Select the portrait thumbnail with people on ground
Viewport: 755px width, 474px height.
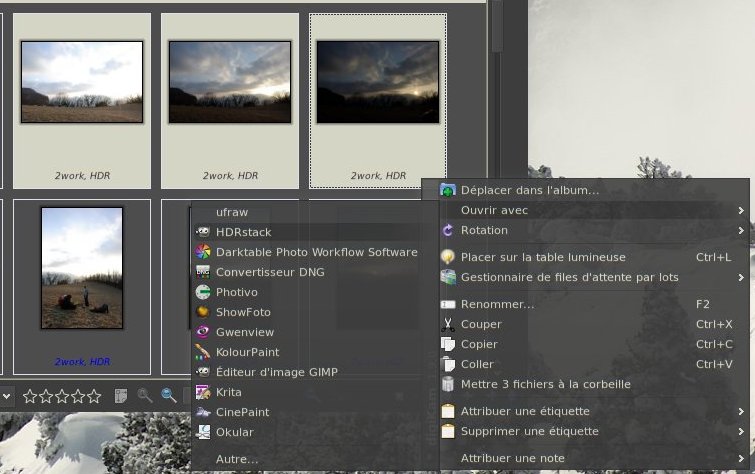tap(82, 268)
